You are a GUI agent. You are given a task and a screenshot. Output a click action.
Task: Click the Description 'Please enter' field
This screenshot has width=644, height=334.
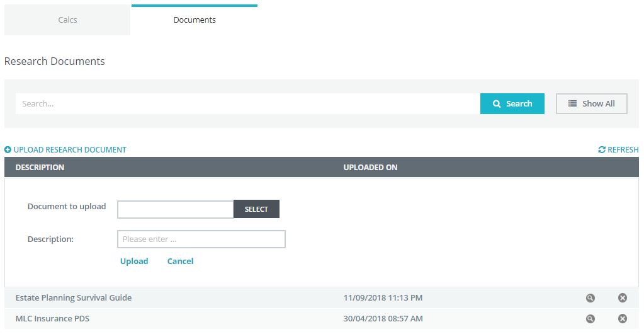coord(201,239)
